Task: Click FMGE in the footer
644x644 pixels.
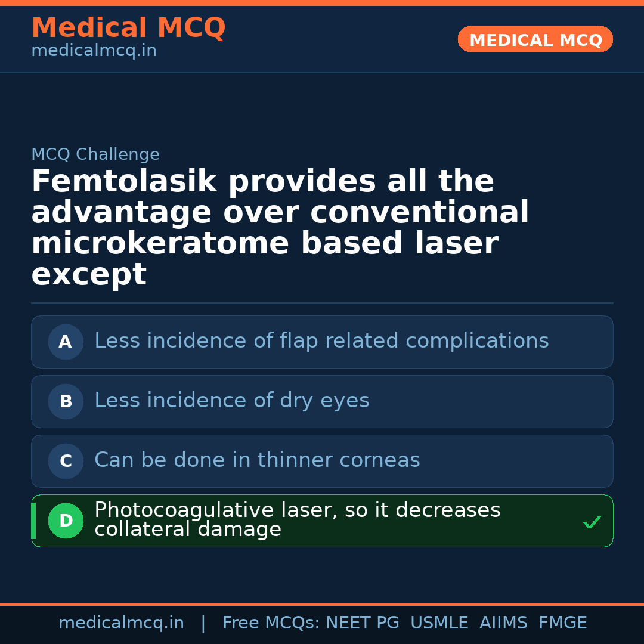Action: point(562,623)
